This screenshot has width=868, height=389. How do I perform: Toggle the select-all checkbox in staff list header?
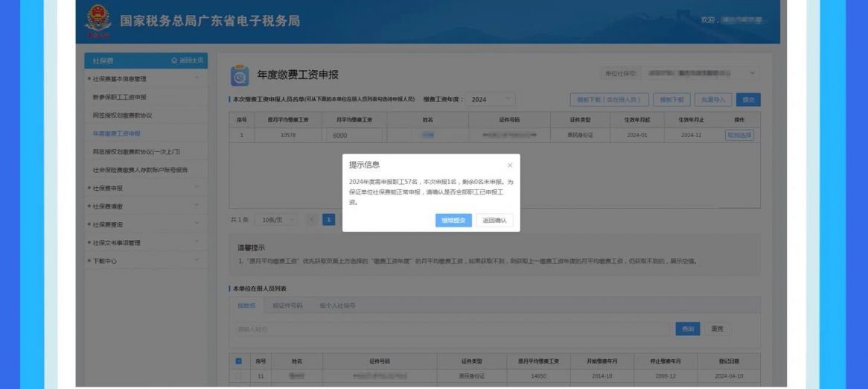(x=239, y=361)
